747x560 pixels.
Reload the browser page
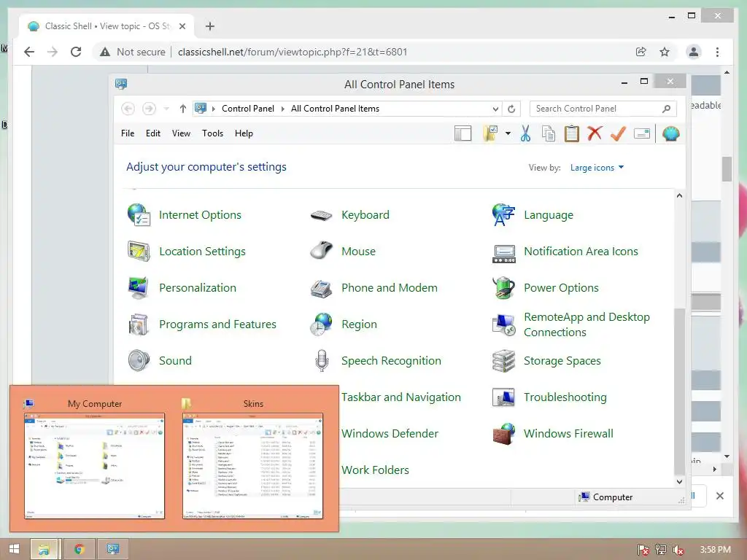coord(76,52)
